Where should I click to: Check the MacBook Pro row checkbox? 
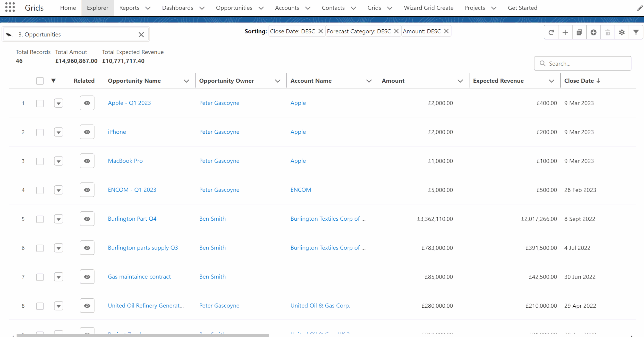[x=40, y=161]
